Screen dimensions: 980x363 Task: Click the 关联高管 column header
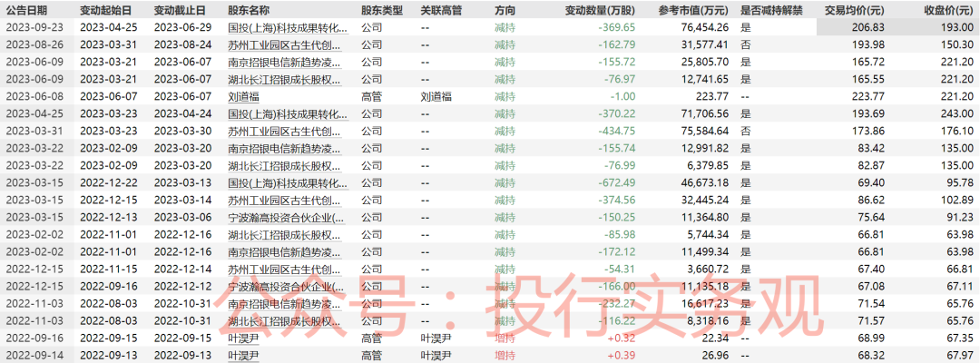click(x=441, y=11)
